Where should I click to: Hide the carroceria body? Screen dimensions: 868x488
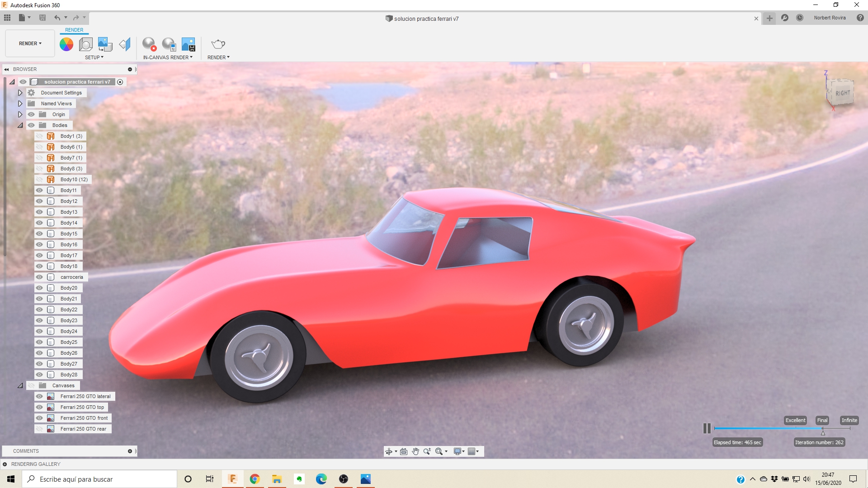click(x=39, y=277)
